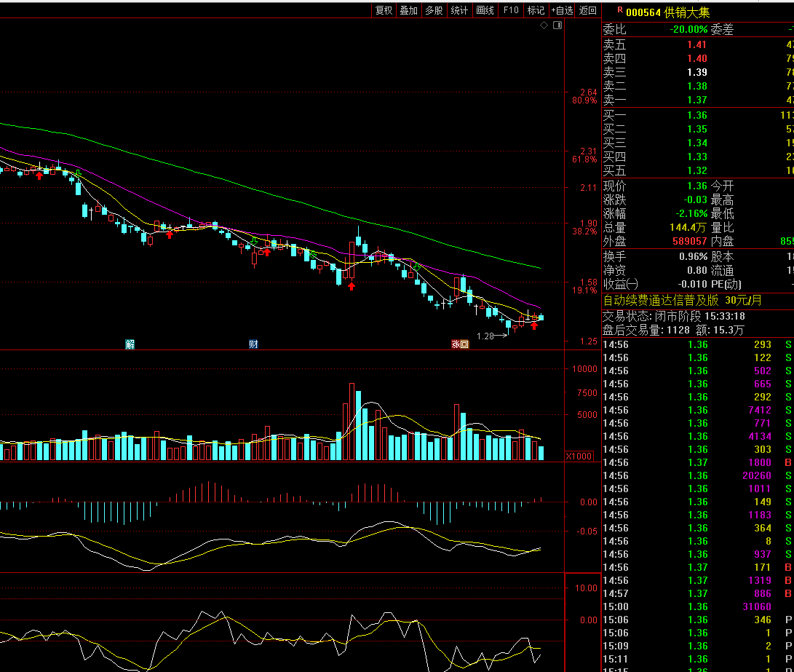This screenshot has height=672, width=794.
Task: Click 买四 price 1.33
Action: (x=696, y=157)
